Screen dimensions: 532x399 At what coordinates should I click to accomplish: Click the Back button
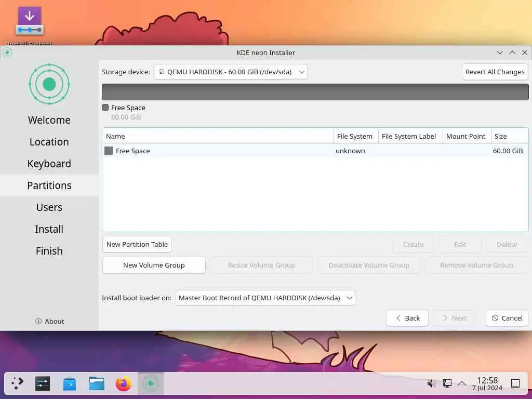(407, 318)
